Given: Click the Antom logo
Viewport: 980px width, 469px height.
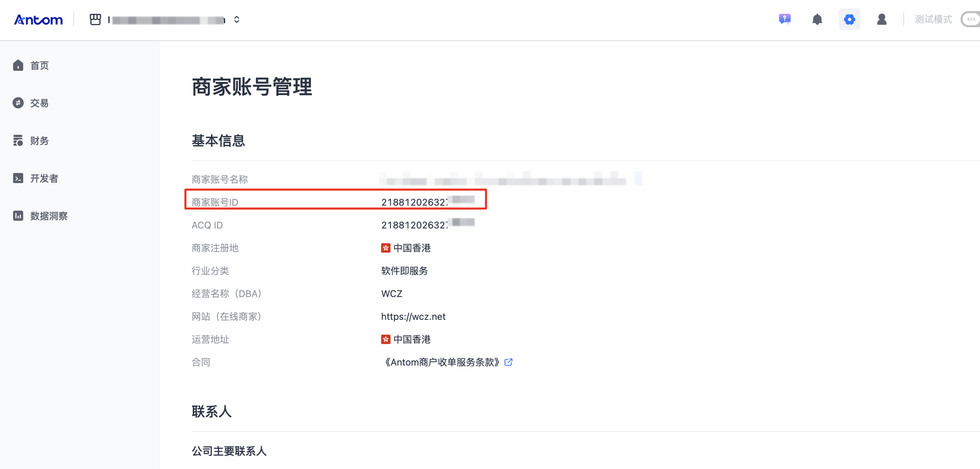Looking at the screenshot, I should pyautogui.click(x=38, y=19).
